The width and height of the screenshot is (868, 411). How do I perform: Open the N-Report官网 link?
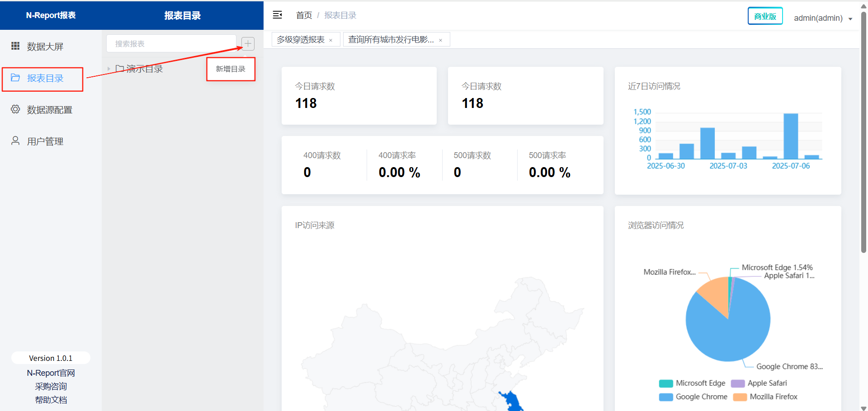point(51,373)
